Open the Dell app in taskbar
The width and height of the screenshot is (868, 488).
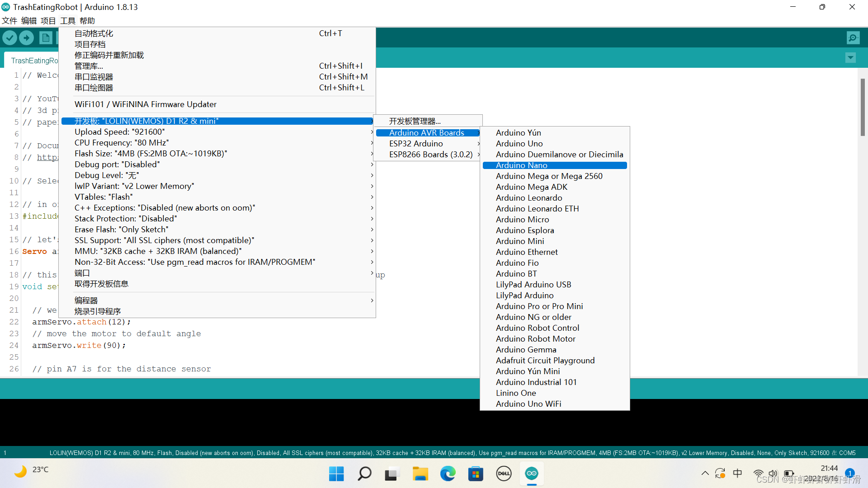504,474
